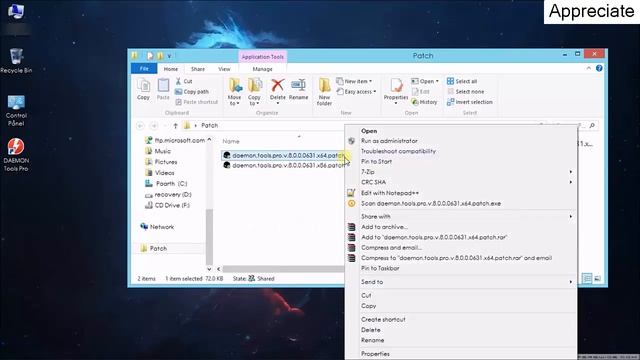
Task: Click the Application Tools contextual tab
Action: coord(262,57)
